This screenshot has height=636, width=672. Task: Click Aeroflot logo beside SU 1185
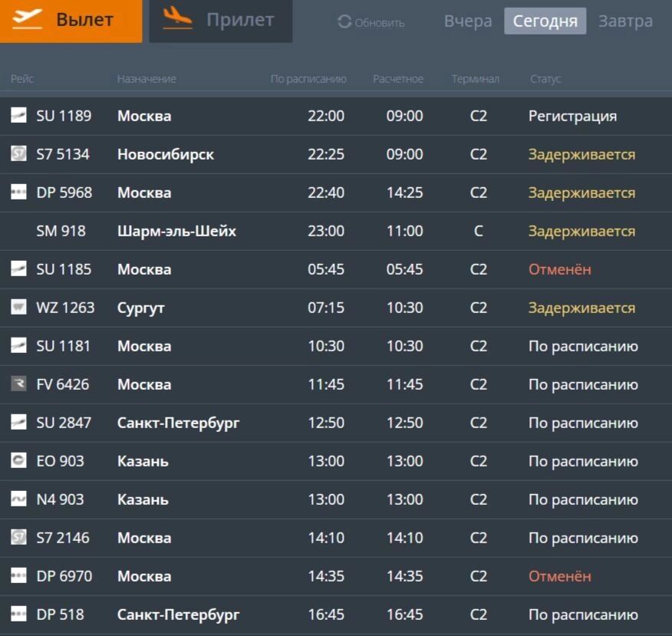(x=18, y=269)
